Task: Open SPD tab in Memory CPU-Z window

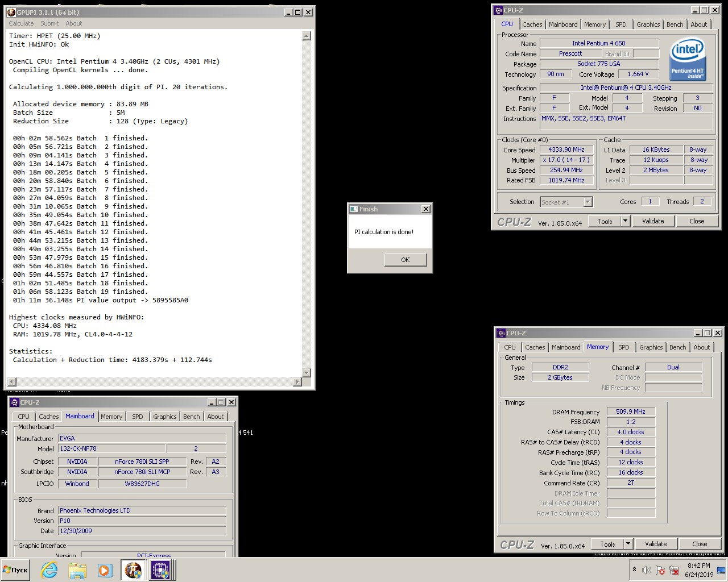Action: pyautogui.click(x=624, y=347)
